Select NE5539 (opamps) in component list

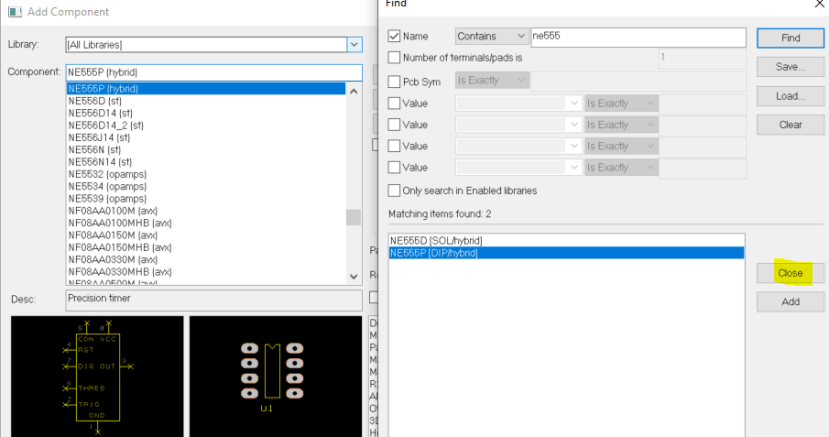(x=206, y=198)
